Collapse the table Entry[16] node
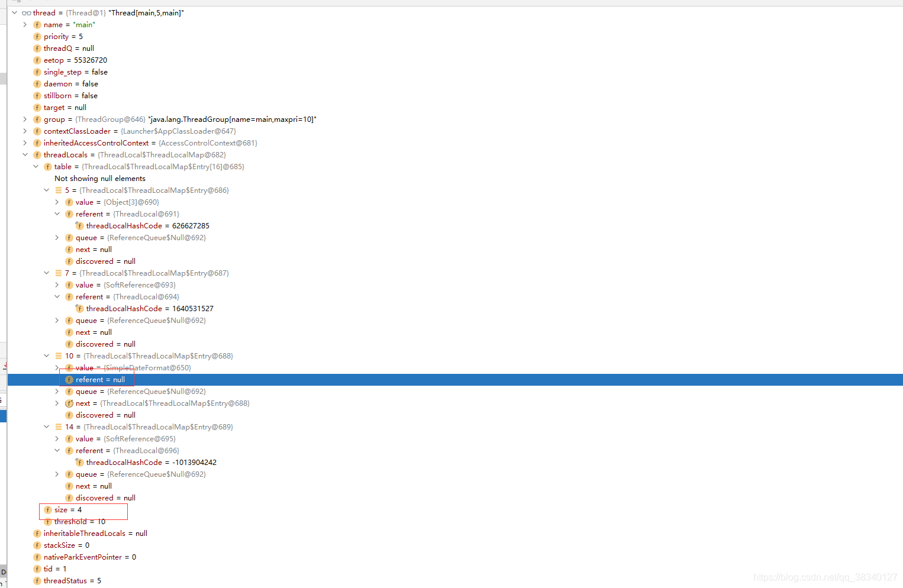Viewport: 903px width, 588px height. (x=35, y=166)
